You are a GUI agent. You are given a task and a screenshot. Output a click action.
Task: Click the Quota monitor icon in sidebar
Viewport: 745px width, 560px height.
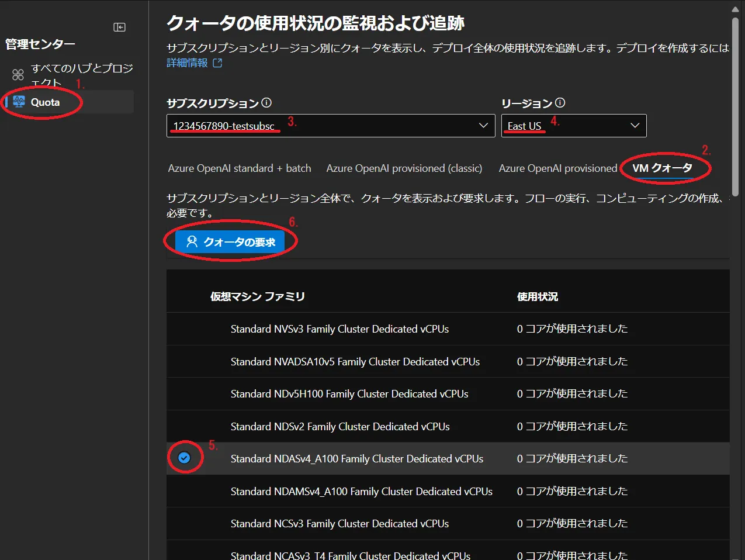coord(19,102)
